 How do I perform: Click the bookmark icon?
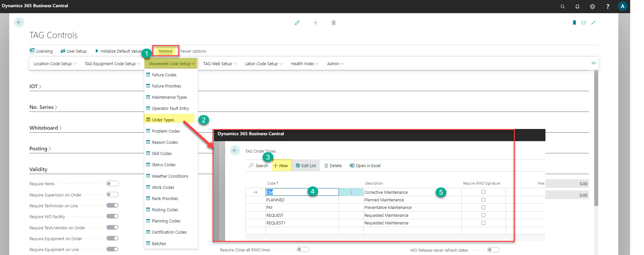pos(574,23)
